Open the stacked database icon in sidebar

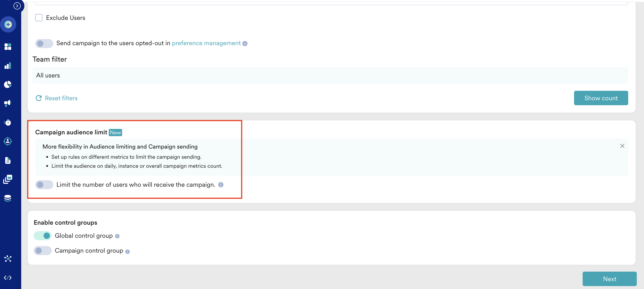point(8,198)
